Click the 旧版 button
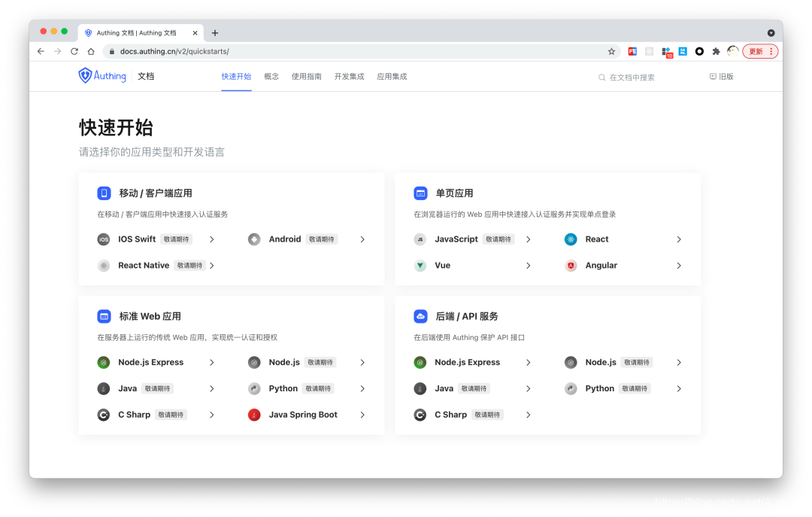The image size is (812, 517). pyautogui.click(x=721, y=76)
